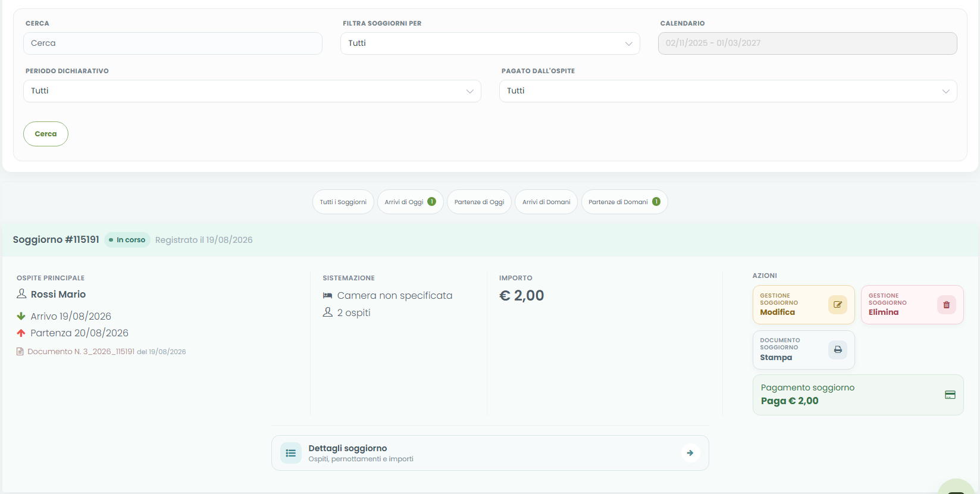980x494 pixels.
Task: Open the Documento N. 3_2026_115191 link
Action: pos(81,352)
